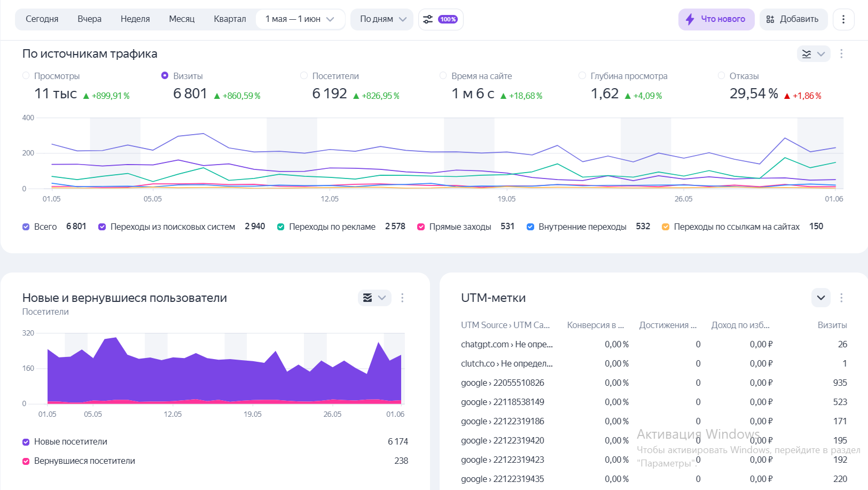868x490 pixels.
Task: Select the Отказы metric radio button
Action: [722, 76]
